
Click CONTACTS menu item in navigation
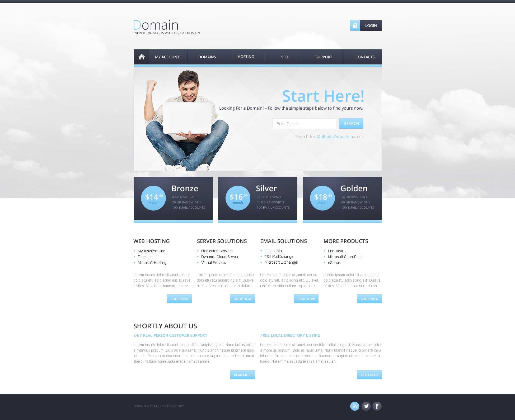coord(364,57)
